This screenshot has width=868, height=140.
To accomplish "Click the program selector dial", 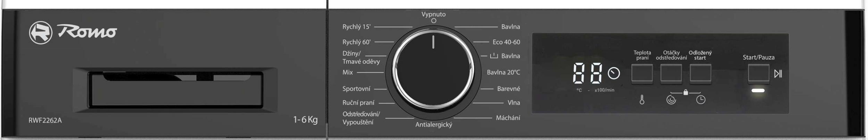I will (433, 68).
